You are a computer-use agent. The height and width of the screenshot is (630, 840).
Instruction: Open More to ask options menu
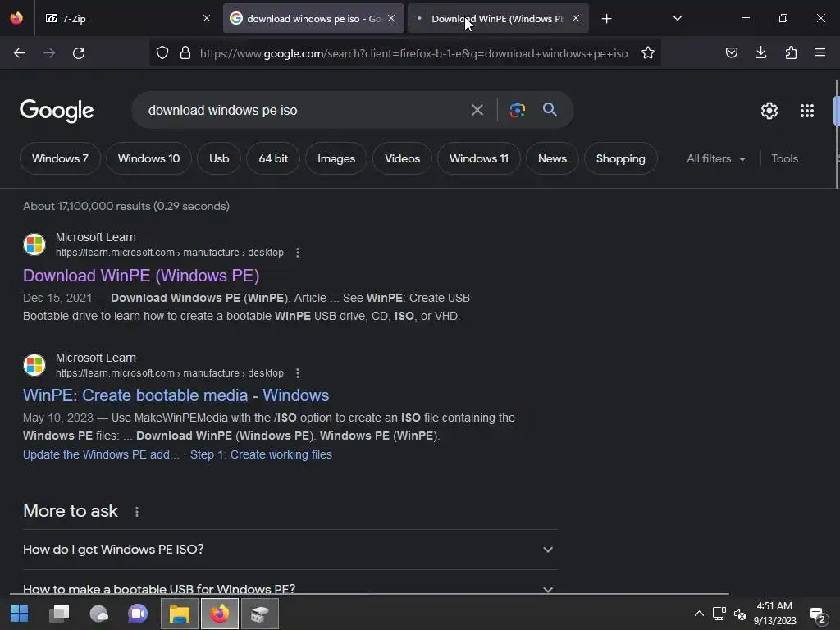pos(137,512)
